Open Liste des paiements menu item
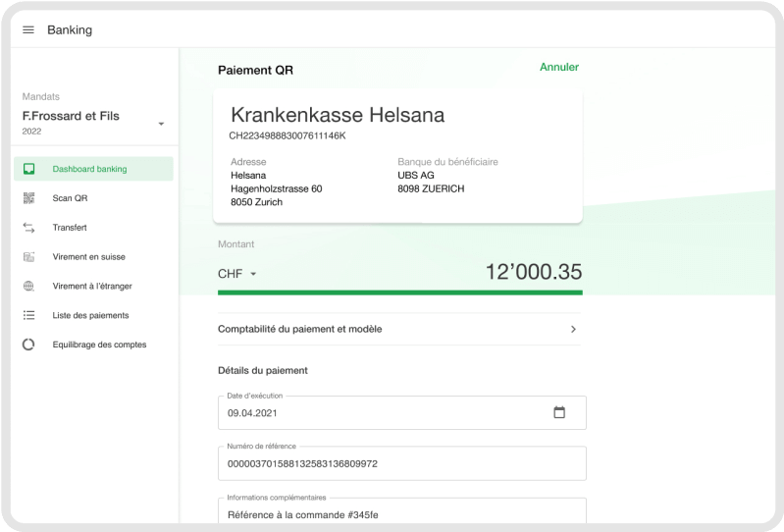Image resolution: width=784 pixels, height=532 pixels. (90, 316)
